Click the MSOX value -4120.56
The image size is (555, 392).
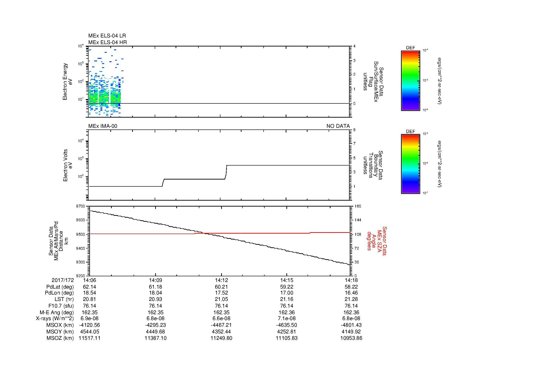pos(89,325)
